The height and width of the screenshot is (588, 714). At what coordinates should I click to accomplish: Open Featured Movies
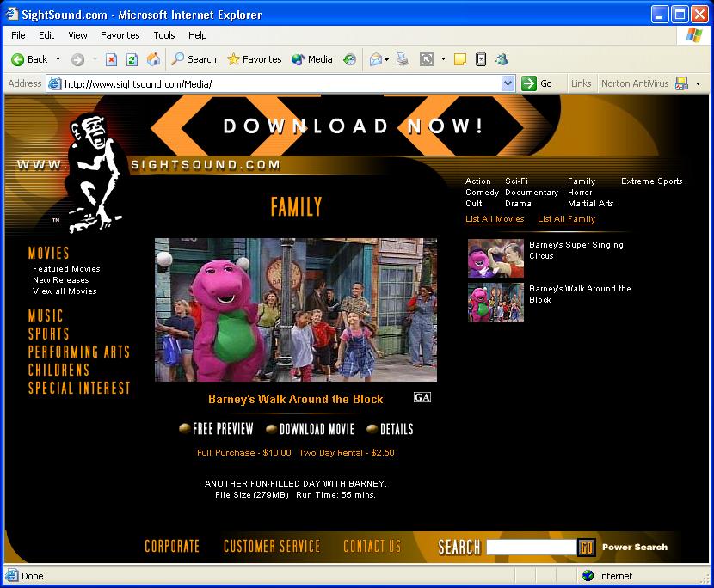click(x=66, y=269)
